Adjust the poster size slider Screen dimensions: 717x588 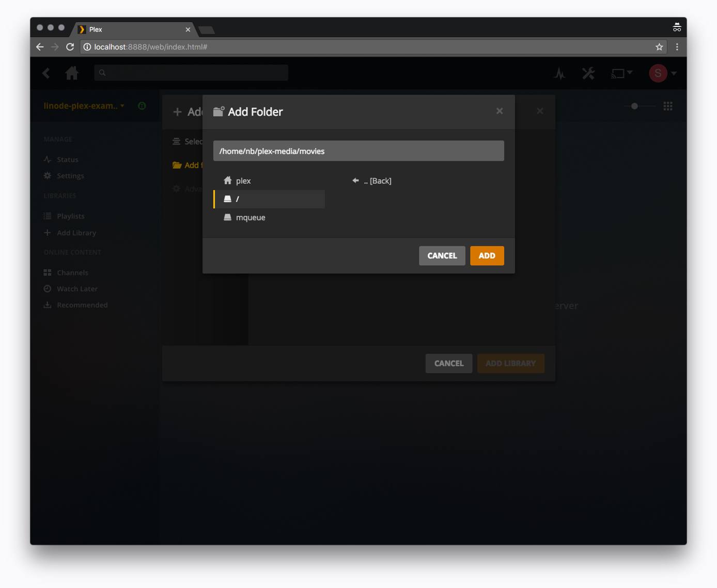click(634, 106)
